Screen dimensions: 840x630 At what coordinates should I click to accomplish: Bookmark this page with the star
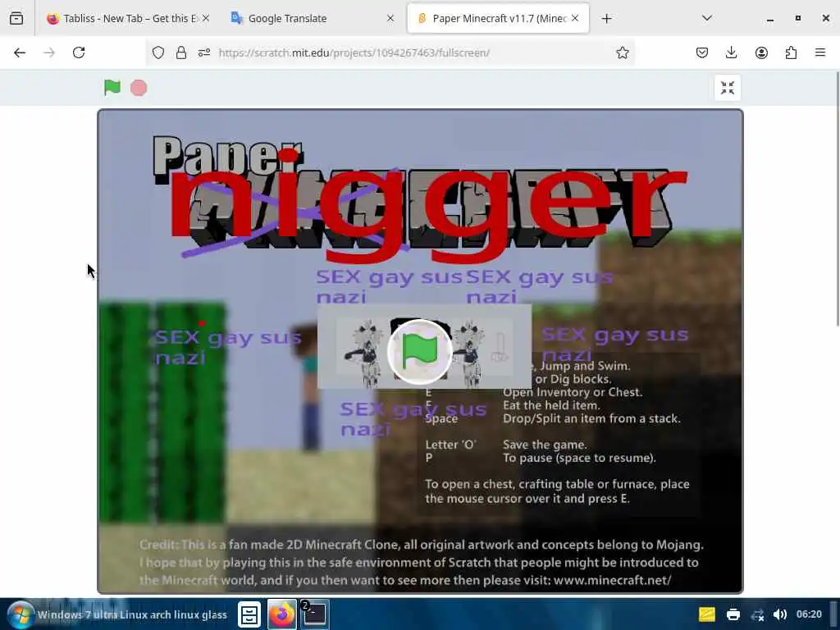coord(622,52)
